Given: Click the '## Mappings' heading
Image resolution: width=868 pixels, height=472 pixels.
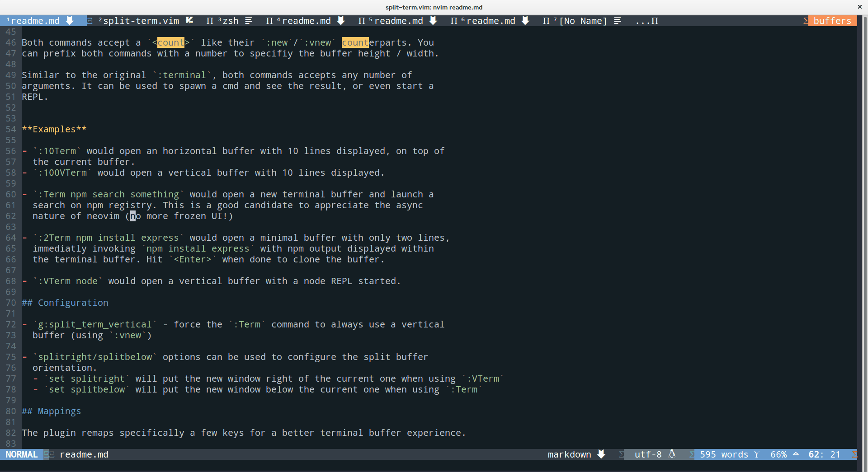Looking at the screenshot, I should (52, 411).
